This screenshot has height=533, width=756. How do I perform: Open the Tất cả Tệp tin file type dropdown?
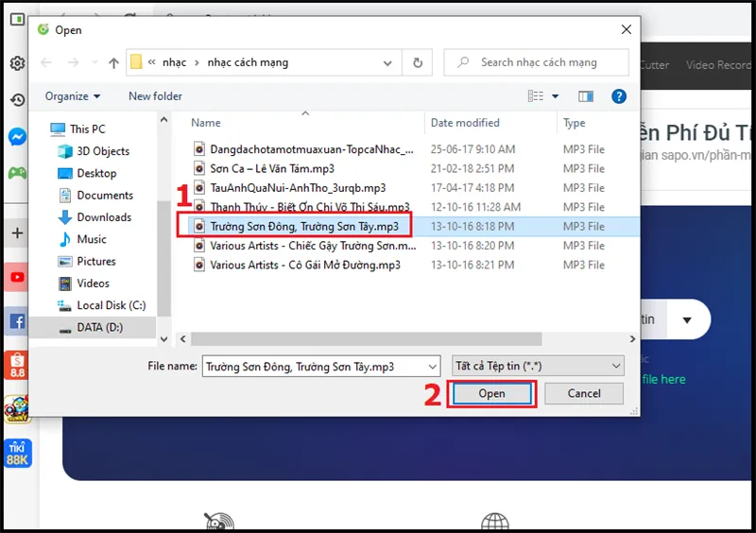click(538, 366)
